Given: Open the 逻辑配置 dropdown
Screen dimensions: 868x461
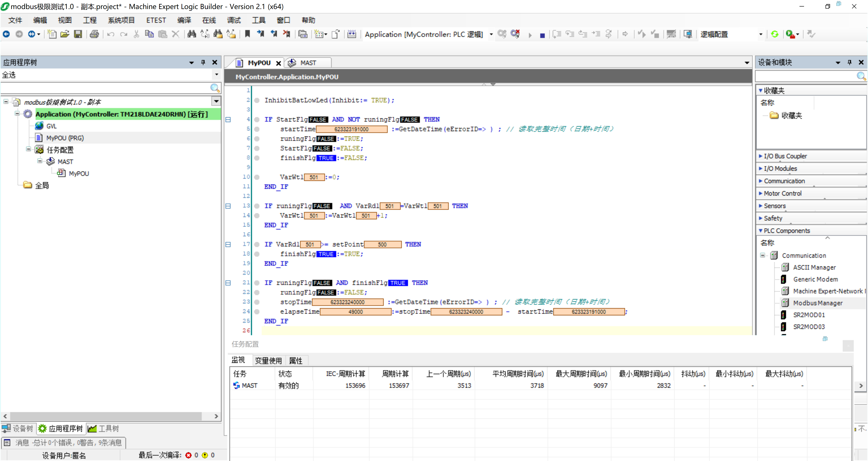Looking at the screenshot, I should tap(760, 34).
